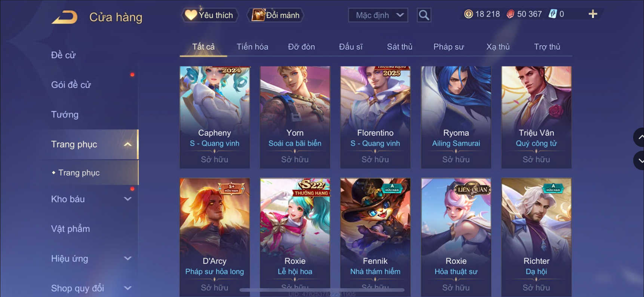Open Yêu thích heart favorites
The width and height of the screenshot is (644, 297).
(210, 15)
